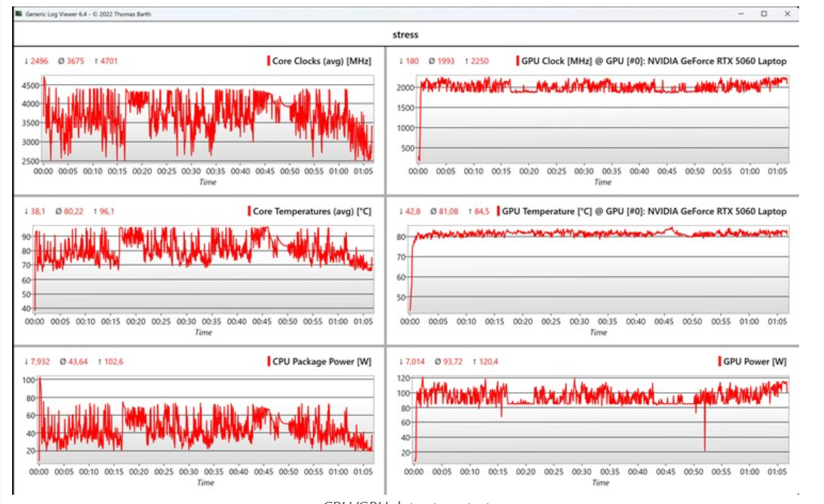Click the CPU Package Power [W] legend label

321,362
